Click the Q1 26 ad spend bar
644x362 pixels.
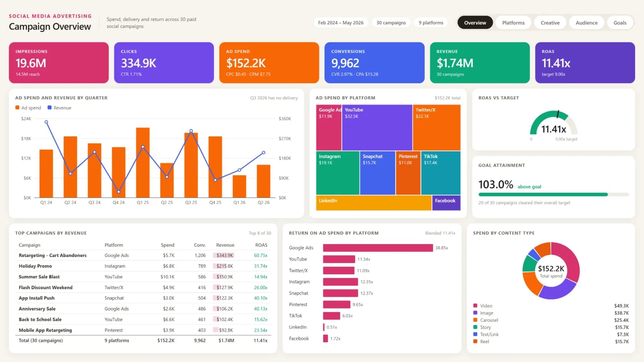pyautogui.click(x=239, y=186)
